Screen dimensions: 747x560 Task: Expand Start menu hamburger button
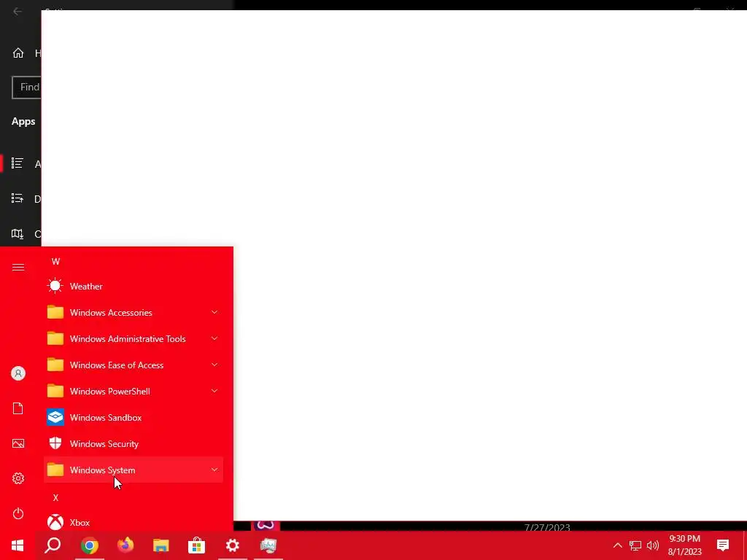(x=18, y=267)
